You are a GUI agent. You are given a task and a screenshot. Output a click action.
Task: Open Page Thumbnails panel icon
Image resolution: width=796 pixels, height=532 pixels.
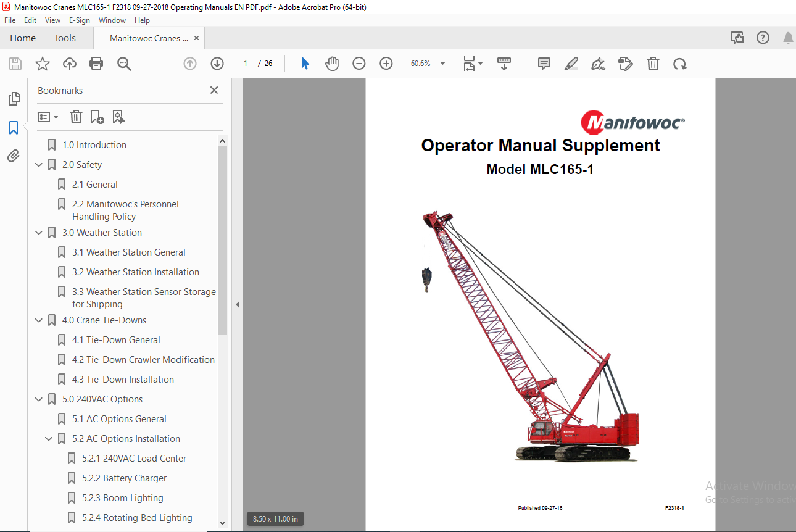(x=14, y=99)
